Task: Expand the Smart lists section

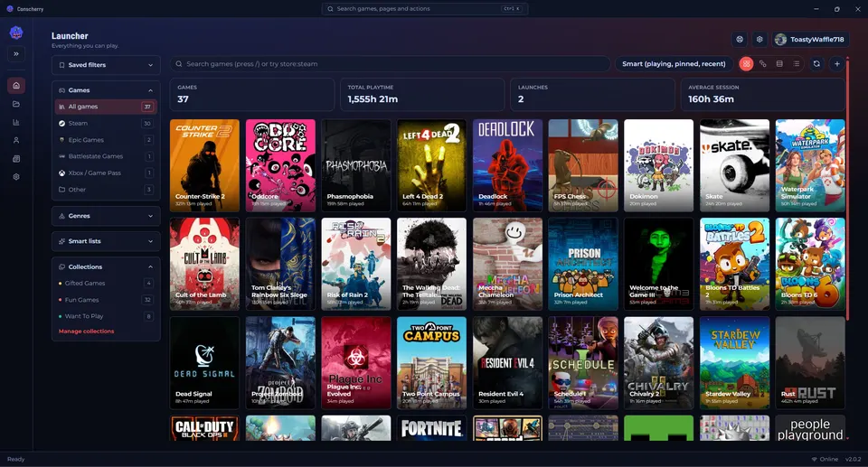Action: click(x=107, y=241)
